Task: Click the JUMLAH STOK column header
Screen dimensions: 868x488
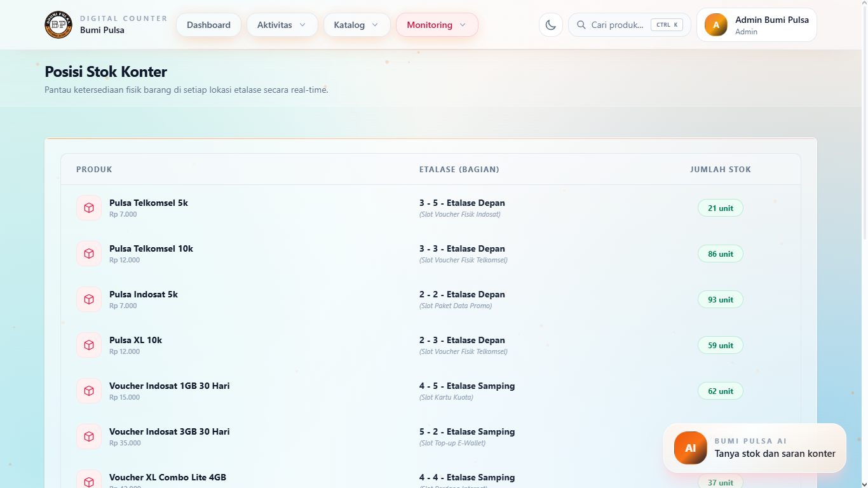Action: [x=721, y=170]
